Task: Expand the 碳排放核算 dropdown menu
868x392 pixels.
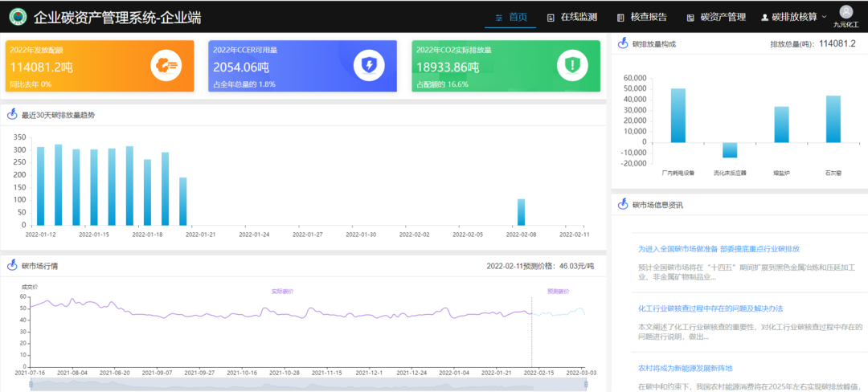Action: [x=793, y=17]
